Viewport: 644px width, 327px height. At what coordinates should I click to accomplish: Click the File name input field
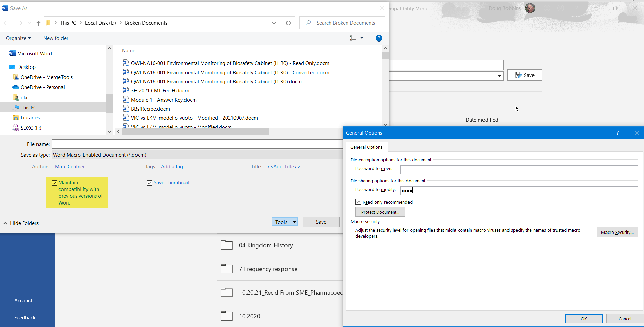click(x=197, y=144)
